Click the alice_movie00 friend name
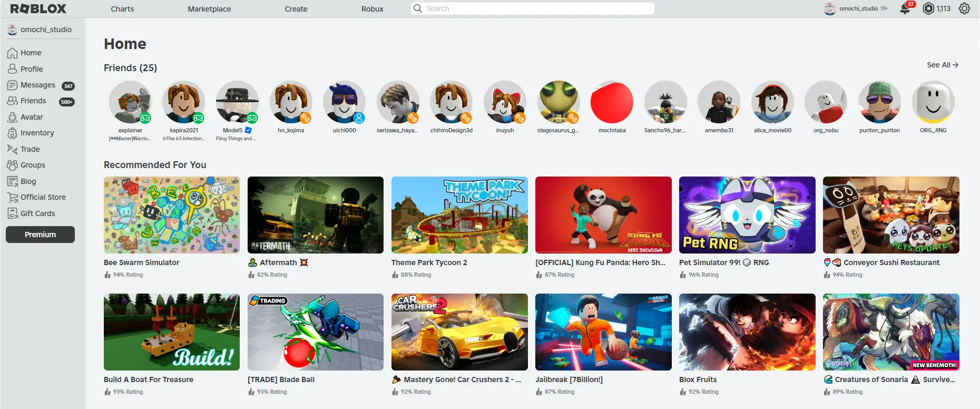980x409 pixels. 772,130
